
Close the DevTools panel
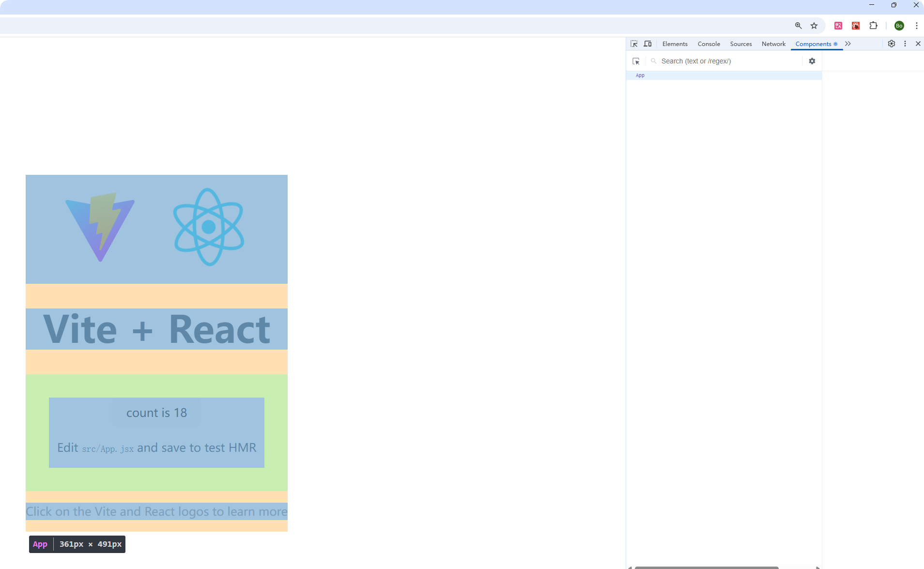coord(918,44)
